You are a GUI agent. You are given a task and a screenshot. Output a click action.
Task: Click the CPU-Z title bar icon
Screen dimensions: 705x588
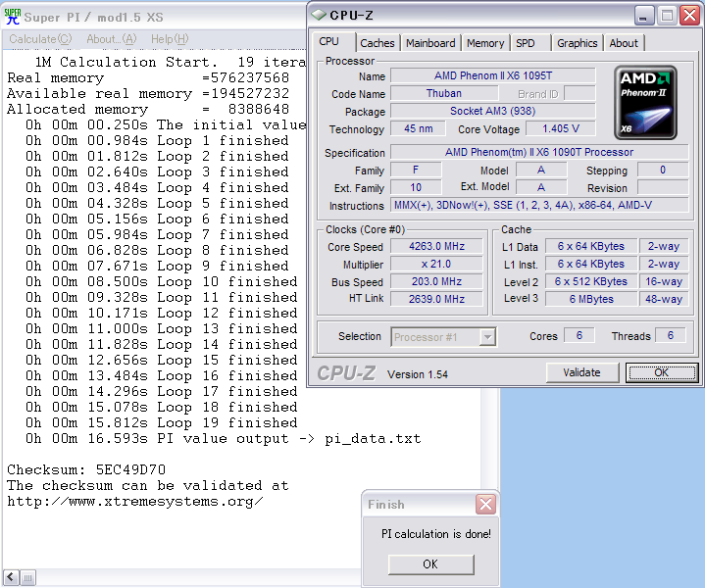click(320, 15)
